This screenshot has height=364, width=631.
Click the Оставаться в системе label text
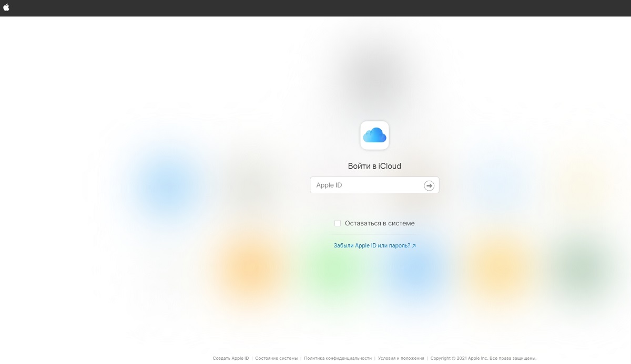coord(380,223)
